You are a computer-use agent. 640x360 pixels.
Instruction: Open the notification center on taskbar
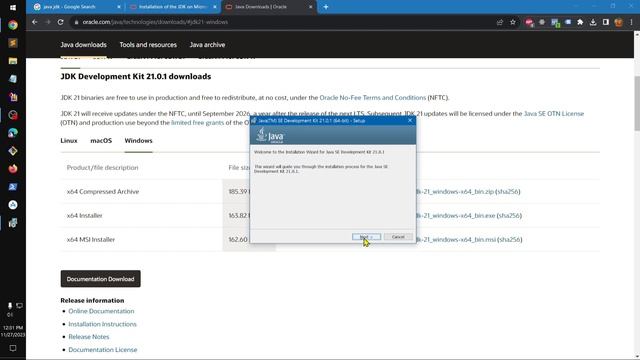point(13,348)
